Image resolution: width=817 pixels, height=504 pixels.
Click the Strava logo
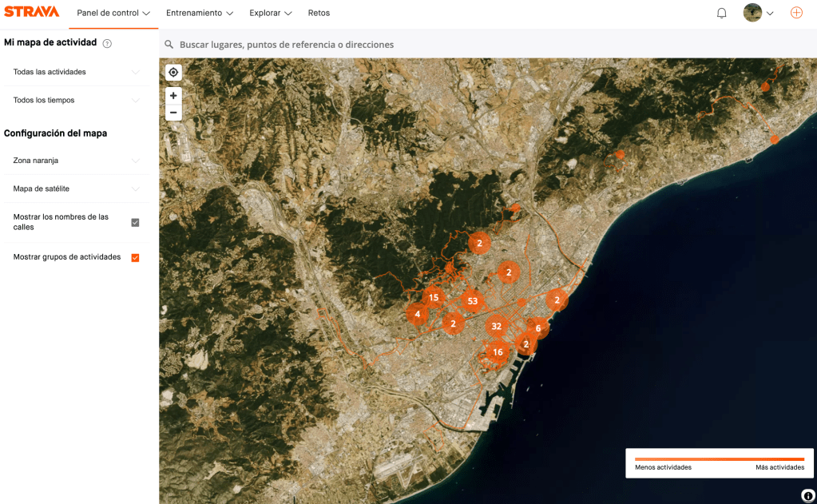pyautogui.click(x=32, y=13)
